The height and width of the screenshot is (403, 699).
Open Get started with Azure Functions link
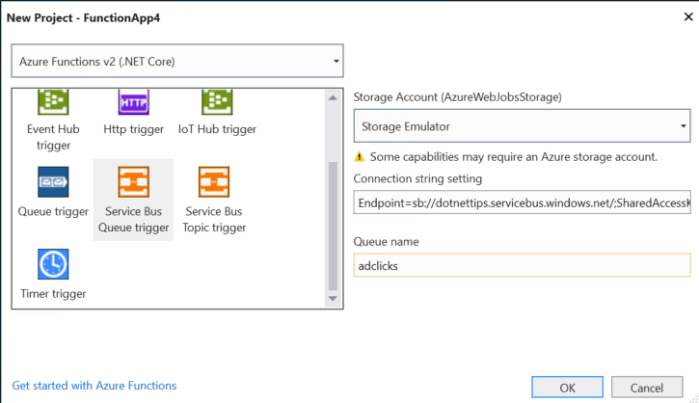(94, 386)
